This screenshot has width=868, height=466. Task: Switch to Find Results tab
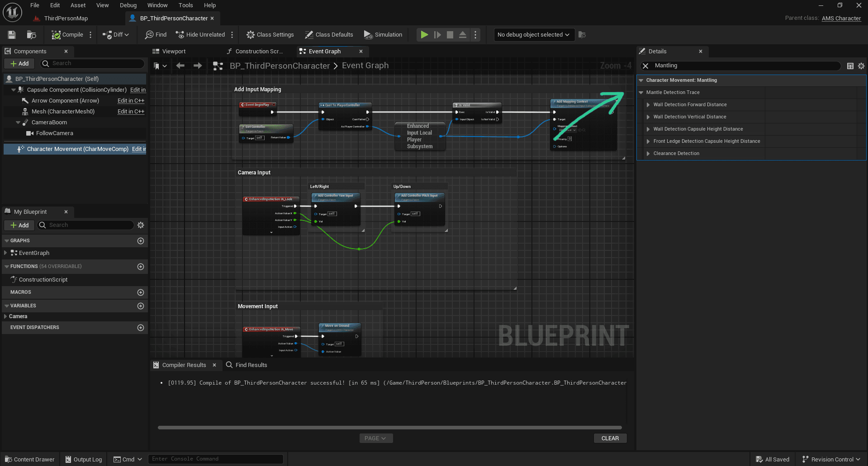coord(247,365)
